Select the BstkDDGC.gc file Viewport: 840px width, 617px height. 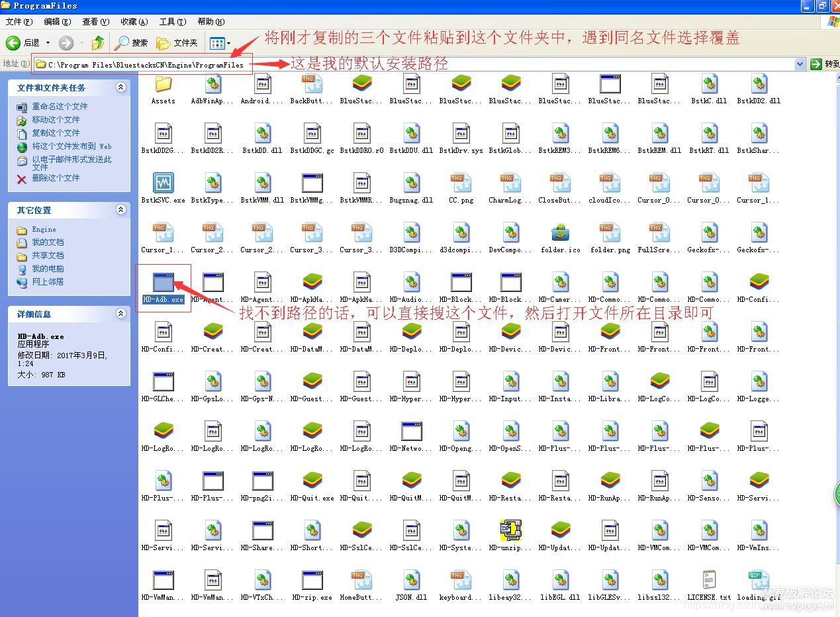[x=312, y=138]
